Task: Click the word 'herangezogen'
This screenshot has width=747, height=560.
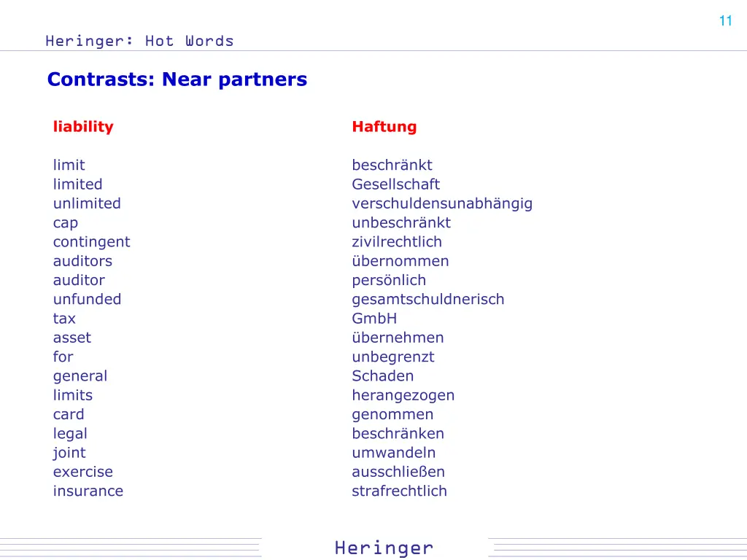Action: pos(403,396)
